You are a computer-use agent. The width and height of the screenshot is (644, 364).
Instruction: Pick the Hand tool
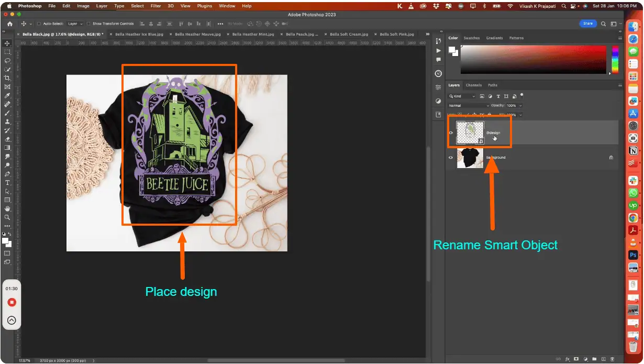pos(7,208)
